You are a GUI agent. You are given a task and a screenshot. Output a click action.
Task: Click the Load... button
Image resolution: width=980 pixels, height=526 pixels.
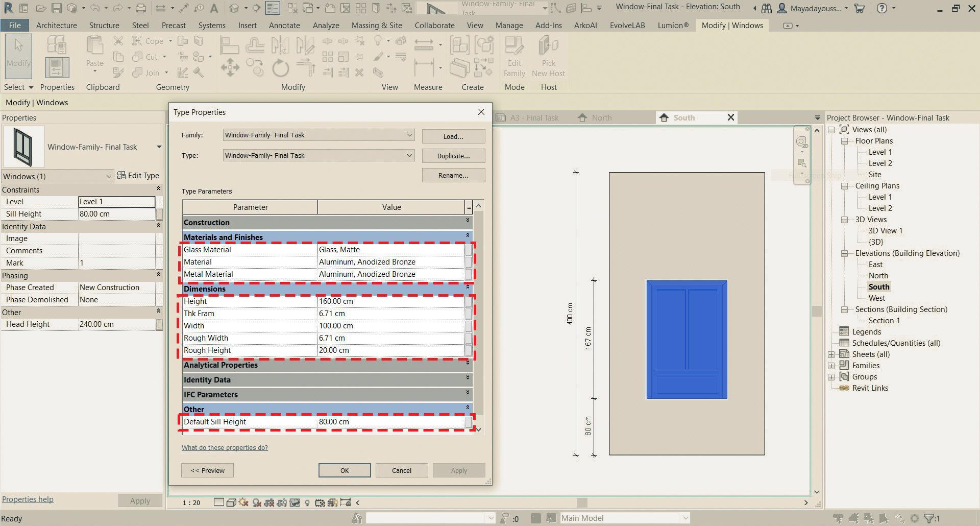(x=453, y=136)
